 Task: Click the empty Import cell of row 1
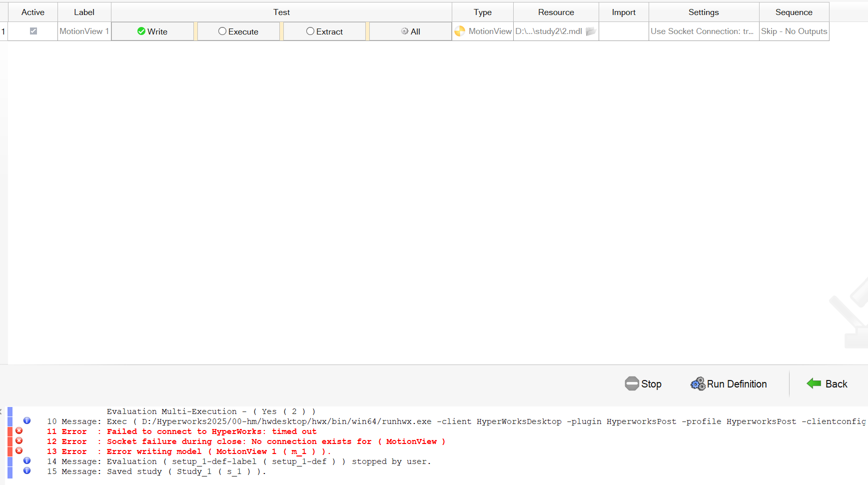[624, 31]
